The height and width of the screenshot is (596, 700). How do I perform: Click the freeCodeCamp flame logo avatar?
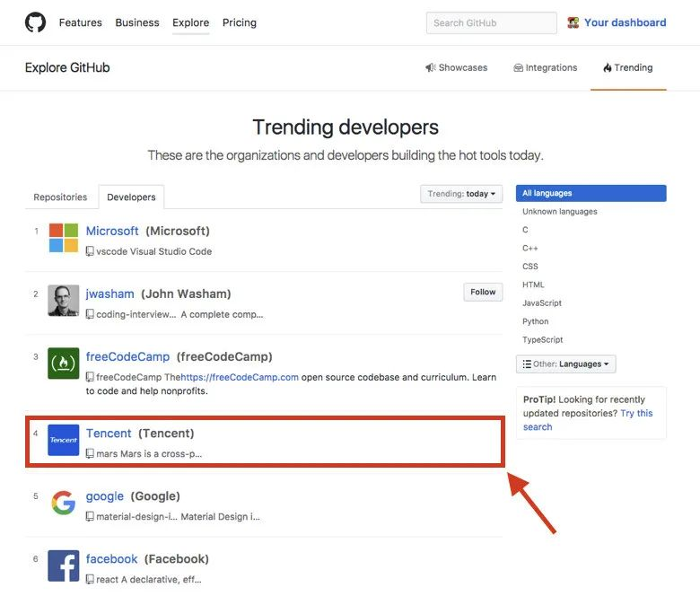click(x=64, y=364)
